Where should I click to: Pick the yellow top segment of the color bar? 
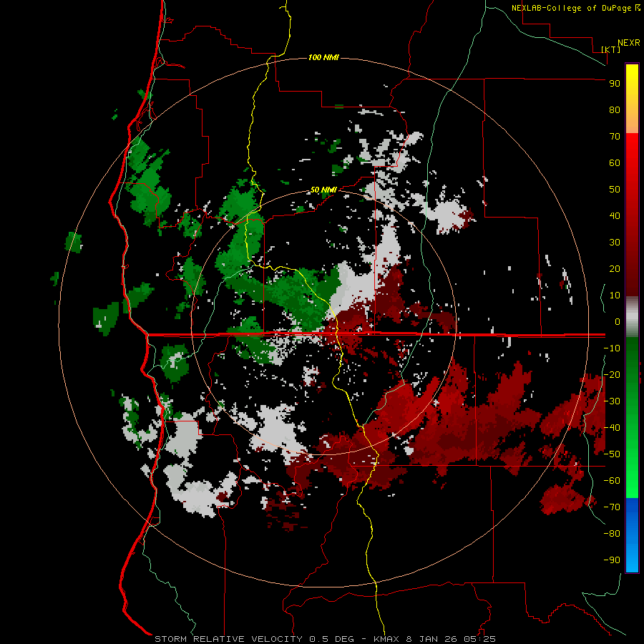pos(632,99)
